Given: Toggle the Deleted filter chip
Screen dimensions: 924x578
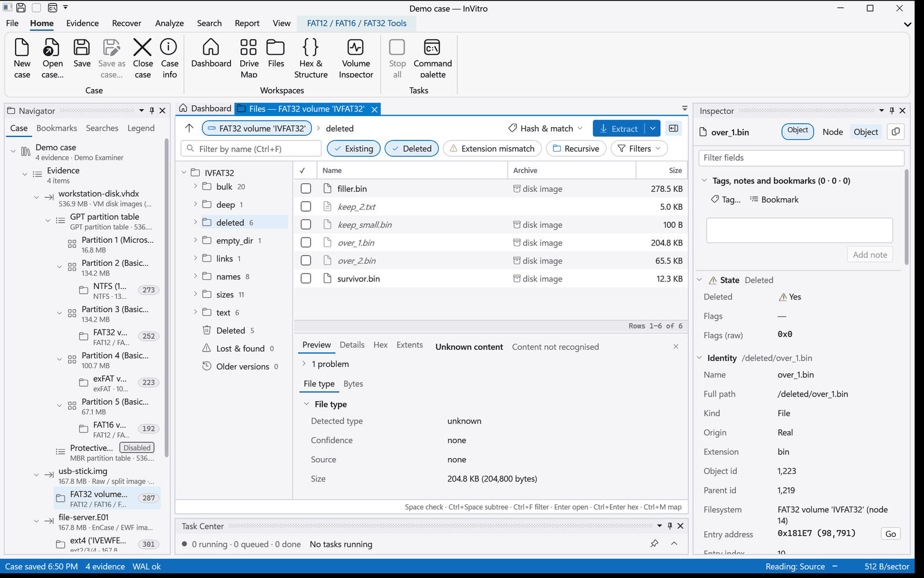Looking at the screenshot, I should (x=412, y=149).
